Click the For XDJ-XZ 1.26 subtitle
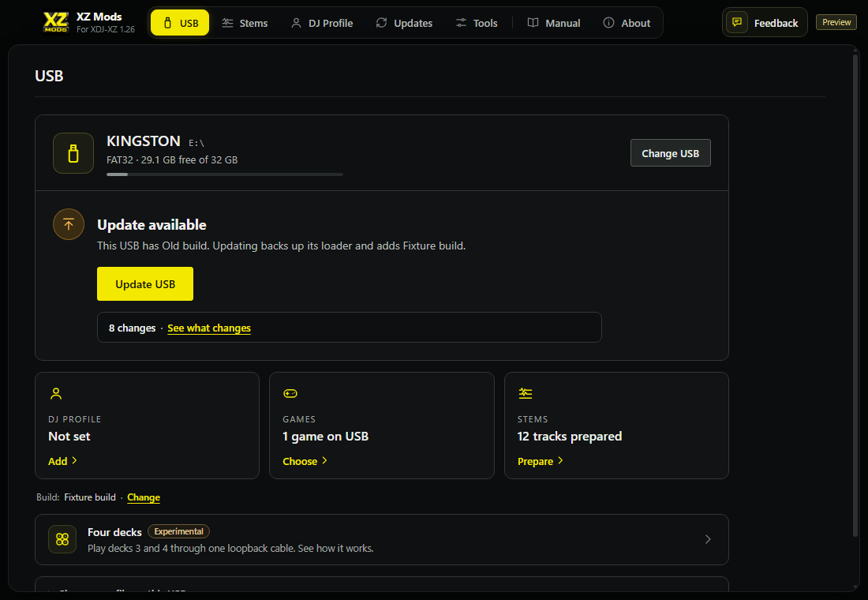 coord(106,29)
